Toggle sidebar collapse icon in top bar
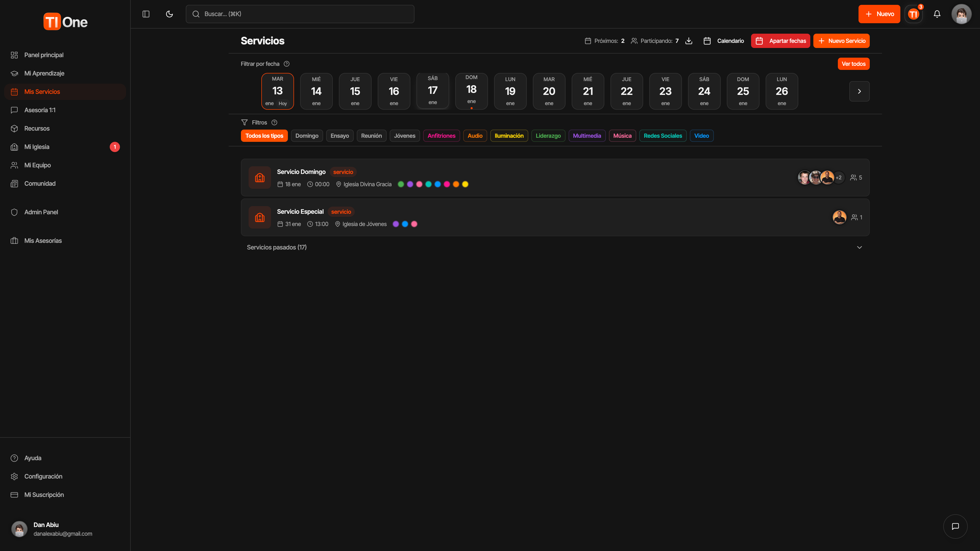 pyautogui.click(x=146, y=14)
